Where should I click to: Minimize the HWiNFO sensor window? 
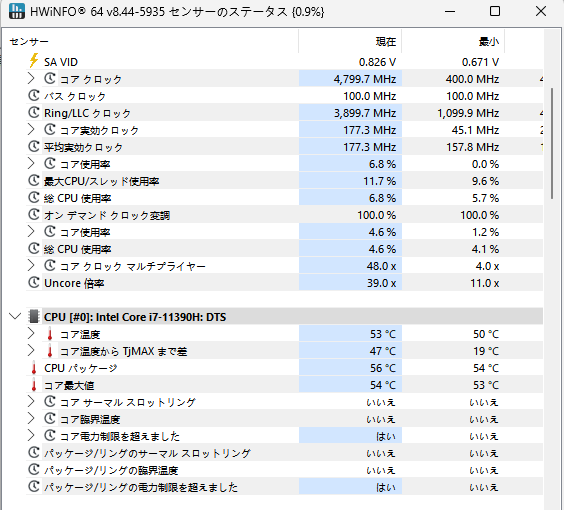450,11
